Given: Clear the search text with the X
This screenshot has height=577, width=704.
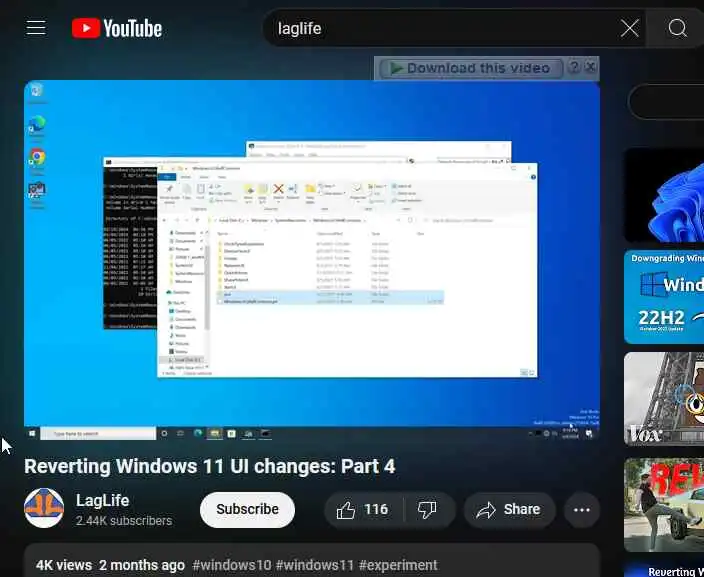Looking at the screenshot, I should click(x=630, y=28).
